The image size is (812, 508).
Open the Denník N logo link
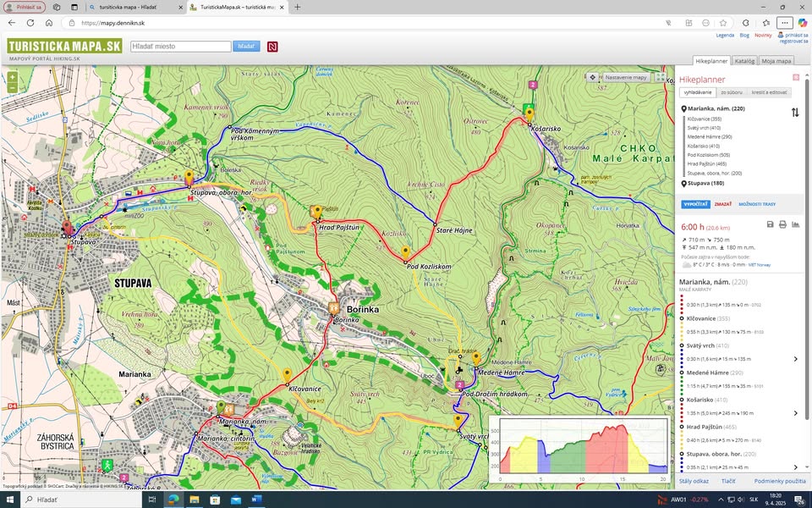click(272, 47)
